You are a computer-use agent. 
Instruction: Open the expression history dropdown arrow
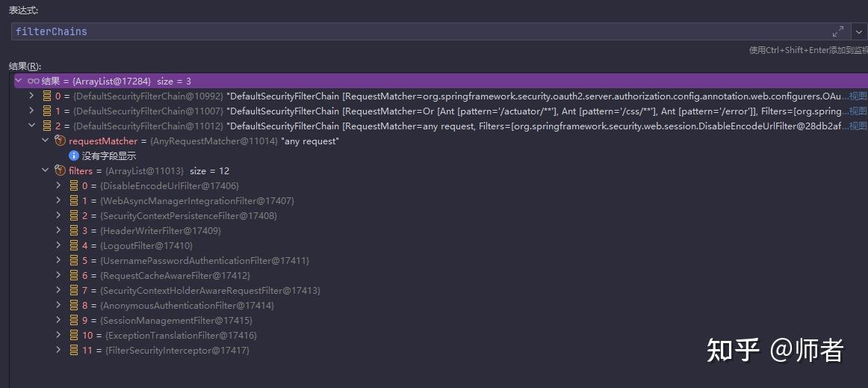pyautogui.click(x=858, y=31)
